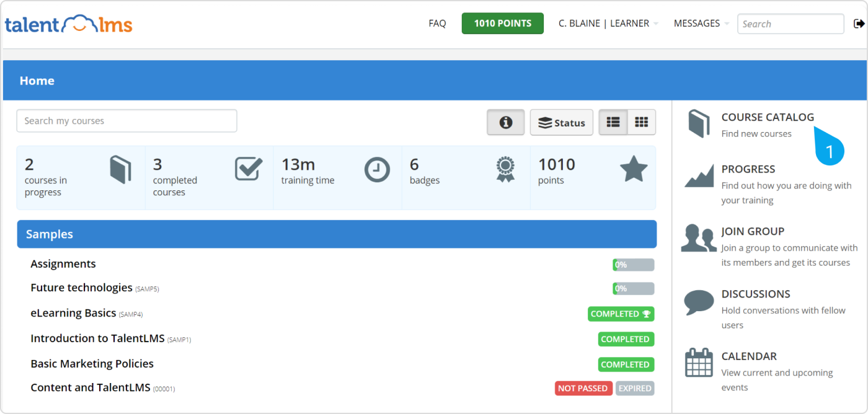Click the NOT PASSED badge

583,389
